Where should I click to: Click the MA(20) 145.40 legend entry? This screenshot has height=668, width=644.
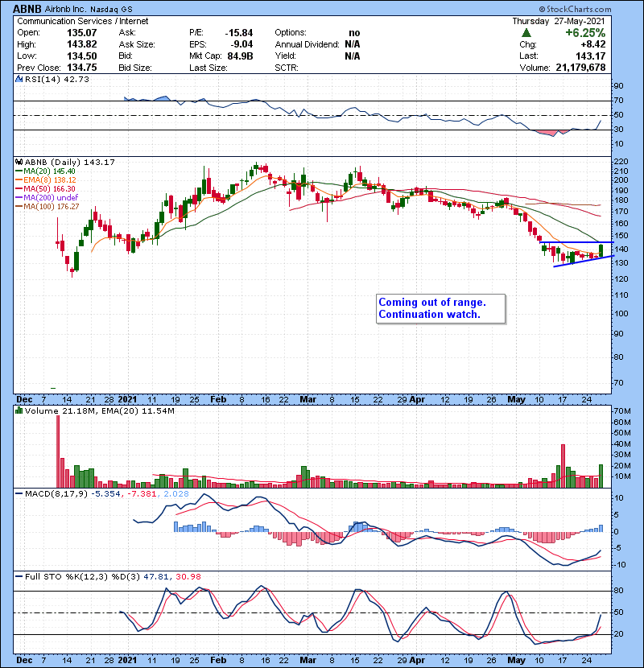pyautogui.click(x=45, y=171)
